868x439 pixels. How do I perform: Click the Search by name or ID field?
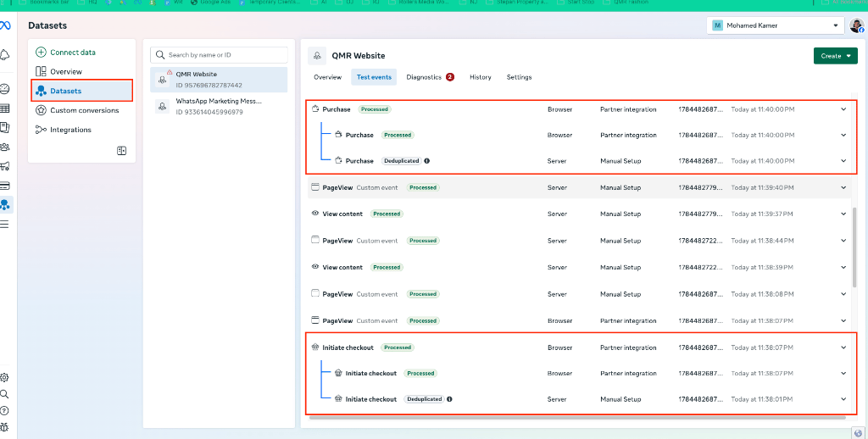click(x=220, y=55)
